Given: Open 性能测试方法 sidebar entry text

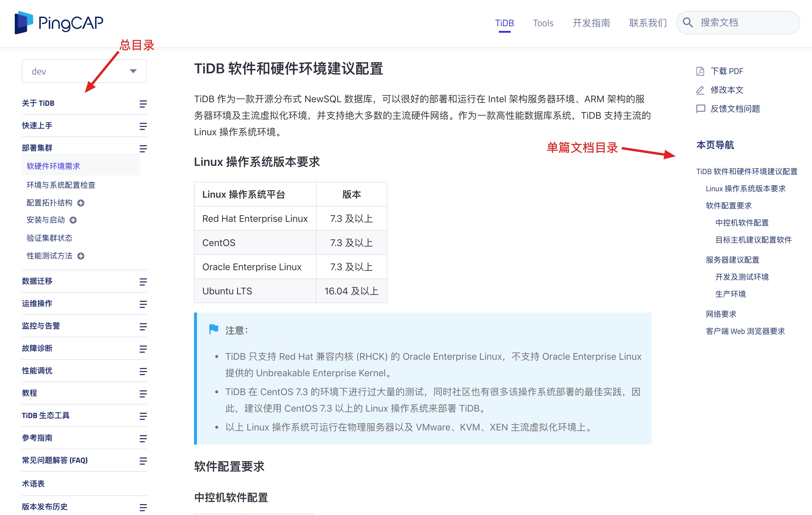Looking at the screenshot, I should coord(49,256).
